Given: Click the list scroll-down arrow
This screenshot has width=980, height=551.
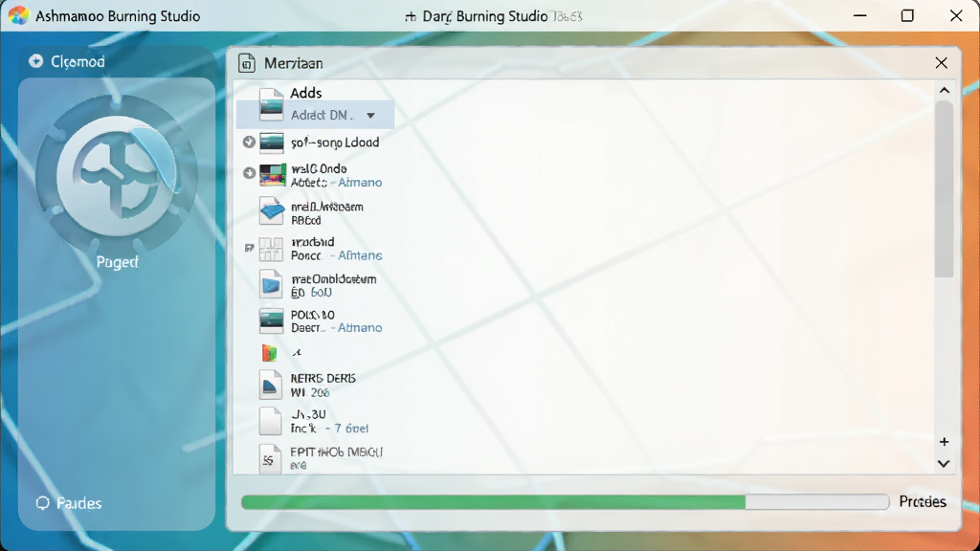Looking at the screenshot, I should (944, 464).
